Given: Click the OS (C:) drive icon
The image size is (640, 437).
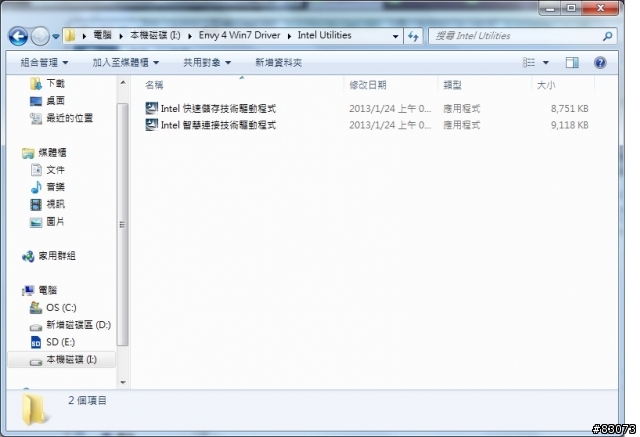Looking at the screenshot, I should 36,307.
